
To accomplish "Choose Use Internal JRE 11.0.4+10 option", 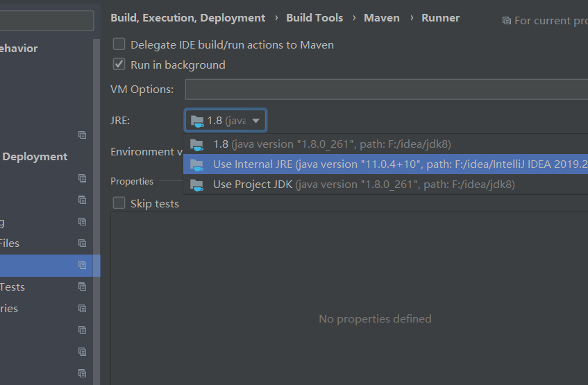I will point(385,164).
